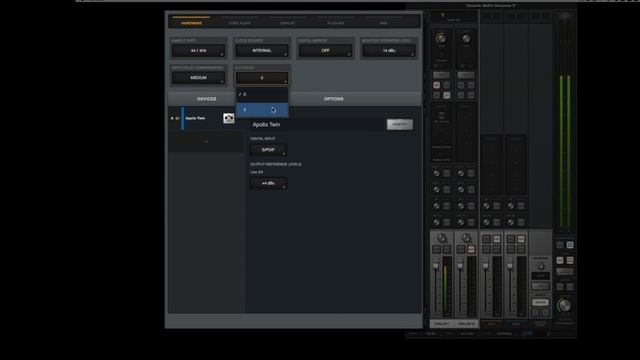The width and height of the screenshot is (640, 360).
Task: Open the Line 3/4 +4 dBu dropdown
Action: (x=268, y=183)
